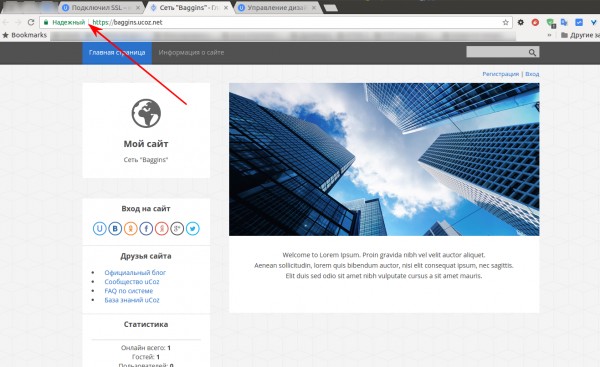Image resolution: width=600 pixels, height=367 pixels.
Task: Click the 'Статистика' heading
Action: pos(146,324)
